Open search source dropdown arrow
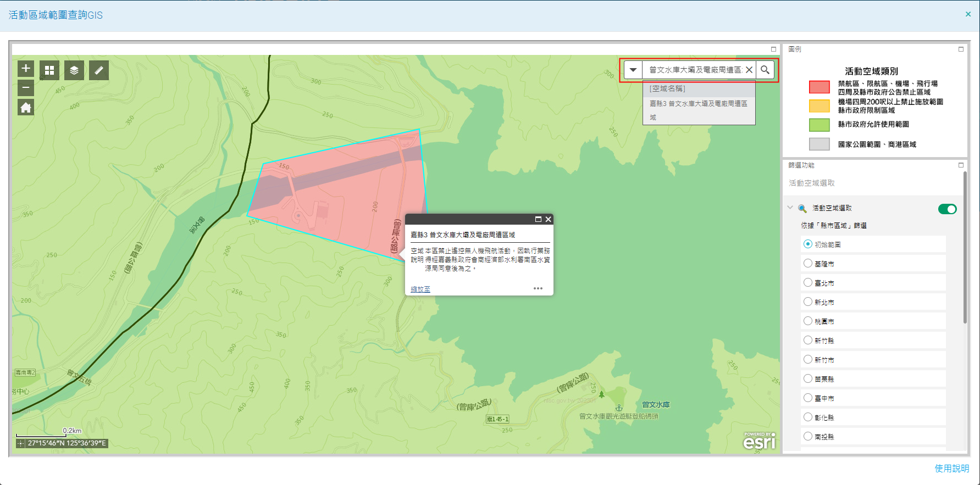Viewport: 980px width, 485px height. 633,70
